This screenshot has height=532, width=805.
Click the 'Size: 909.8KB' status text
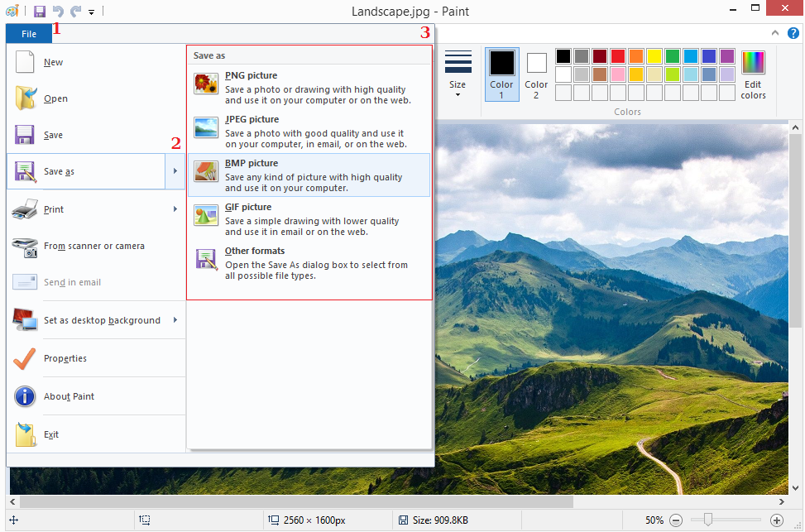[440, 520]
